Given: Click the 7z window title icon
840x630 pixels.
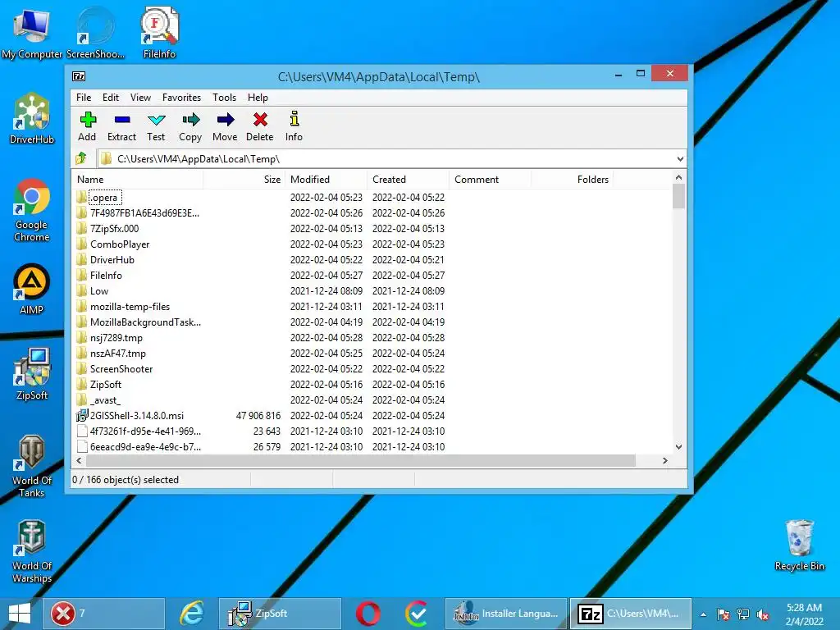Looking at the screenshot, I should 79,76.
